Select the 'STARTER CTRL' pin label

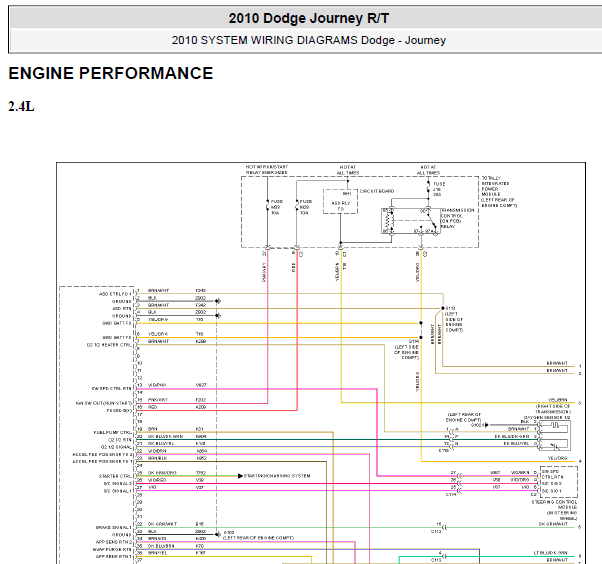pyautogui.click(x=115, y=476)
